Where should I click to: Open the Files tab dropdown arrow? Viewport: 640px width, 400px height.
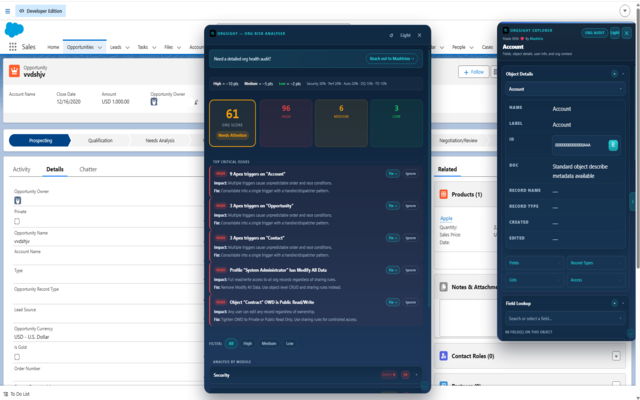[x=179, y=47]
